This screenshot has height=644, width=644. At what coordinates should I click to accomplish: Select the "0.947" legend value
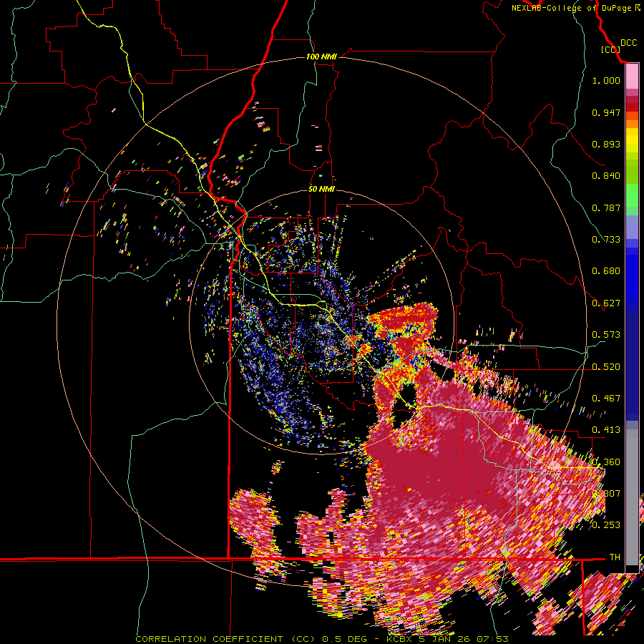pos(606,112)
